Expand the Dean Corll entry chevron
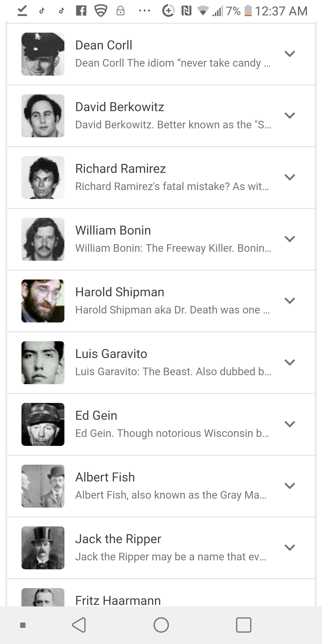This screenshot has width=322, height=644. 290,54
